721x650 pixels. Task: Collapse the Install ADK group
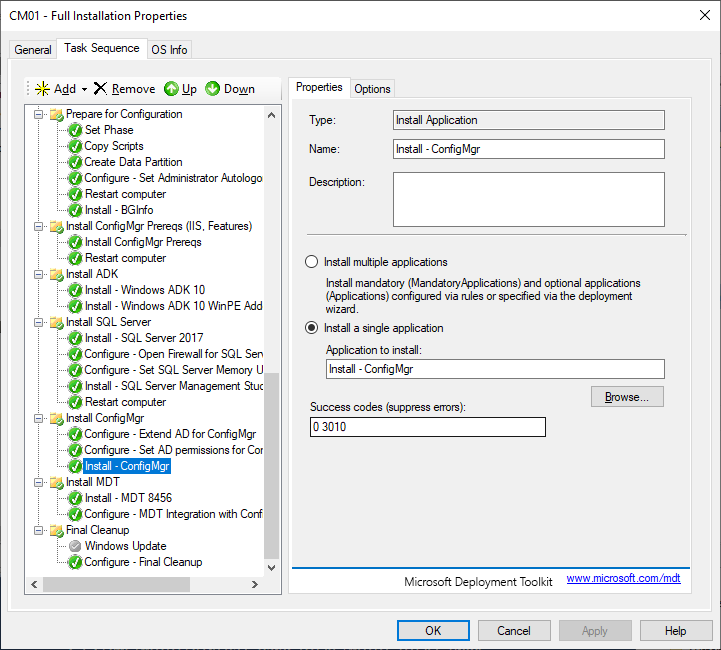pos(39,274)
